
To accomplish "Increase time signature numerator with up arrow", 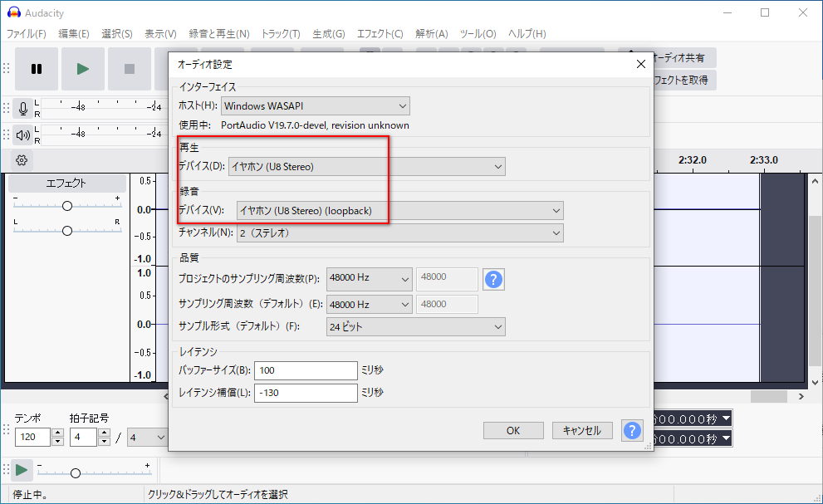I will click(x=105, y=433).
